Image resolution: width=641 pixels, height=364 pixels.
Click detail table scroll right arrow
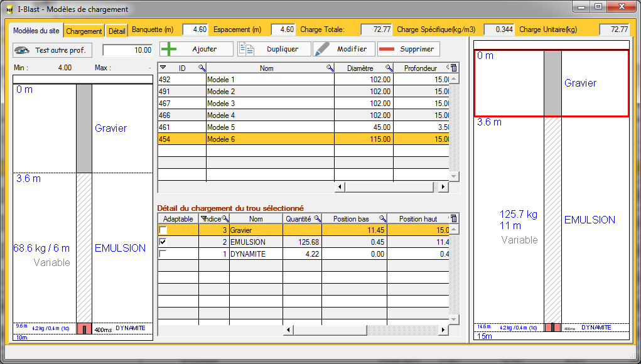443,329
